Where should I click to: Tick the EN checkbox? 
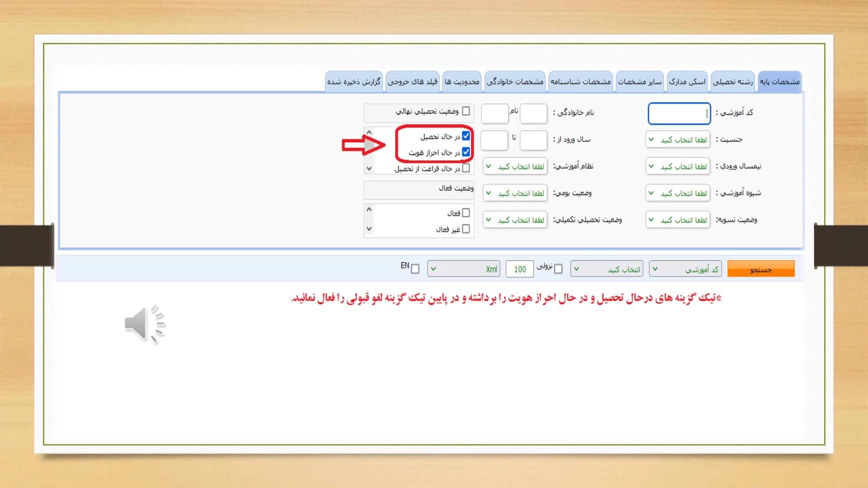pyautogui.click(x=415, y=269)
